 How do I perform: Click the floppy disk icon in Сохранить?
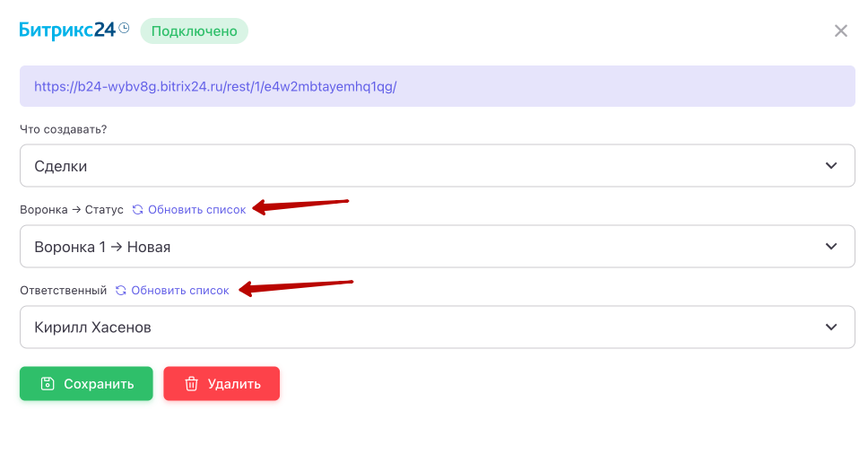pyautogui.click(x=48, y=384)
